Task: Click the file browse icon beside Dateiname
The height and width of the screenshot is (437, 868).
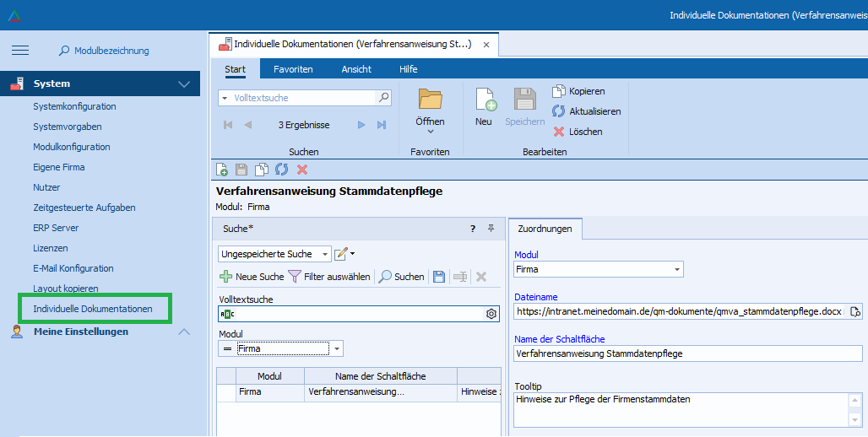Action: tap(855, 311)
